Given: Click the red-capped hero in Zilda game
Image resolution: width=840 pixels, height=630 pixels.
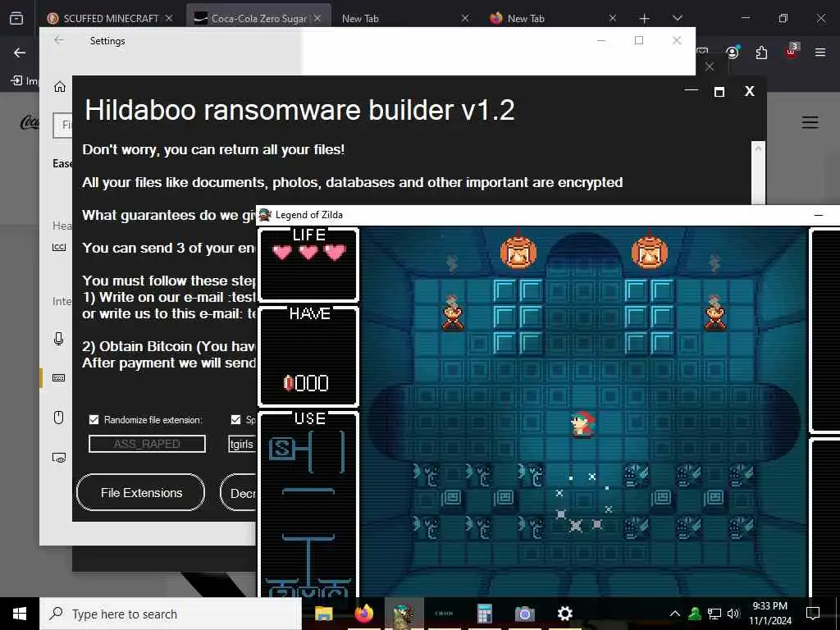Looking at the screenshot, I should coord(582,424).
